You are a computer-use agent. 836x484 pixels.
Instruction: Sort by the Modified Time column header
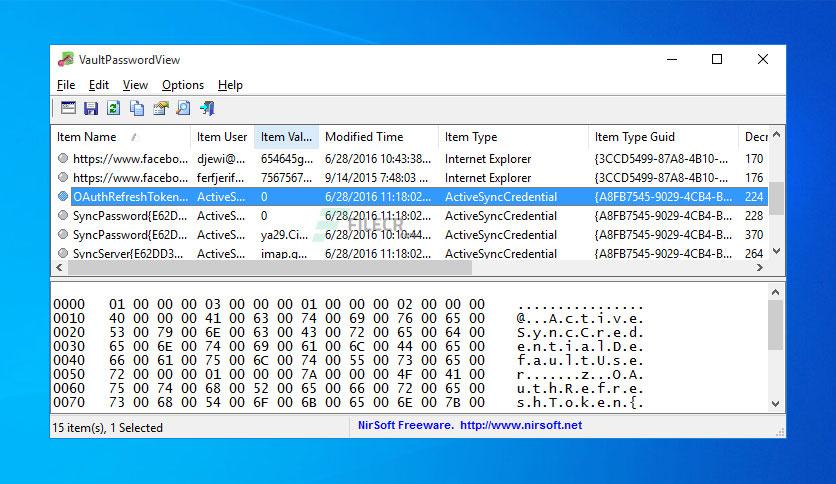point(379,137)
